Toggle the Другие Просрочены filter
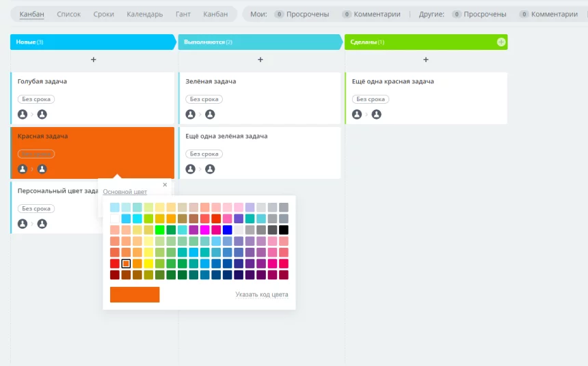The width and height of the screenshot is (588, 366). point(479,14)
